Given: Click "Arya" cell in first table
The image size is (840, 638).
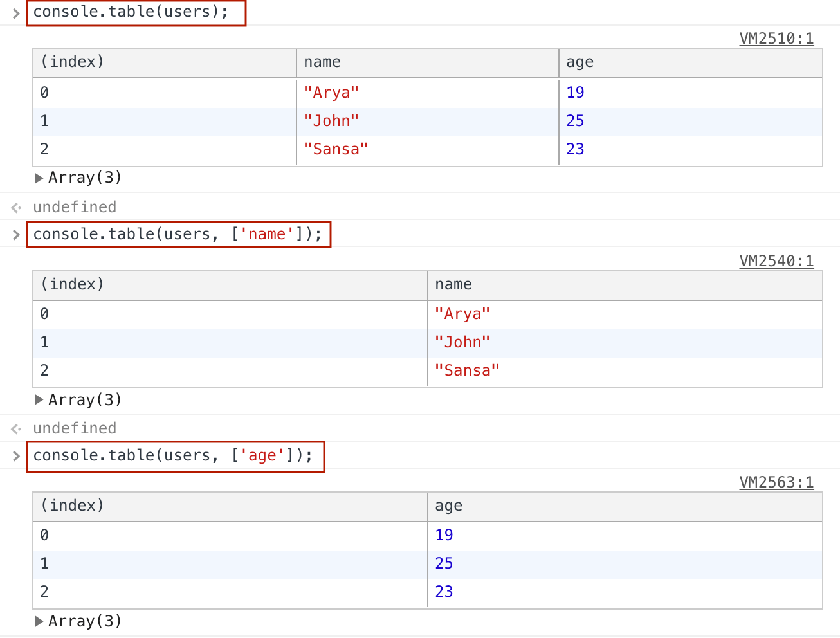Looking at the screenshot, I should pyautogui.click(x=428, y=93).
